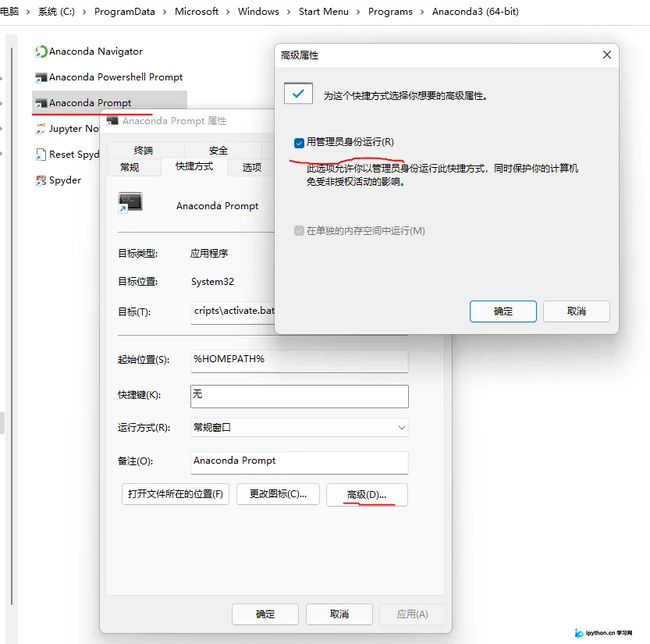
Task: Click the chevron after ProgramData in the path
Action: (x=165, y=12)
